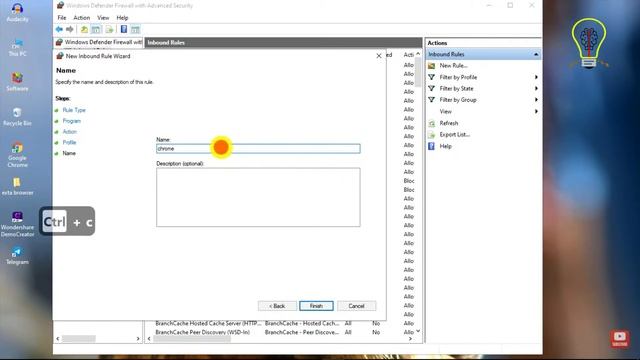Click Inbound Rules pane header

point(283,42)
